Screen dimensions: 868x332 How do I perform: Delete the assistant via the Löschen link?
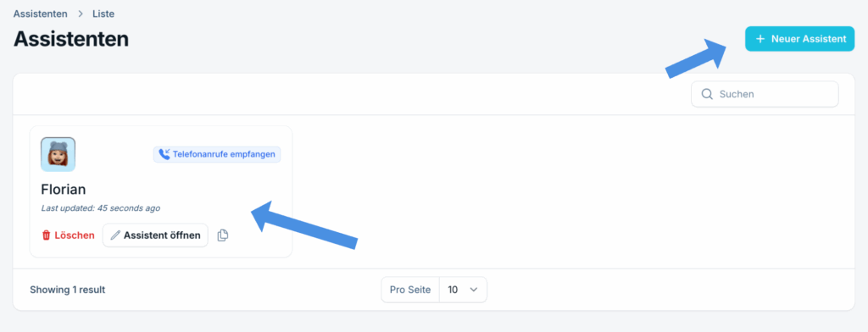[x=68, y=235]
